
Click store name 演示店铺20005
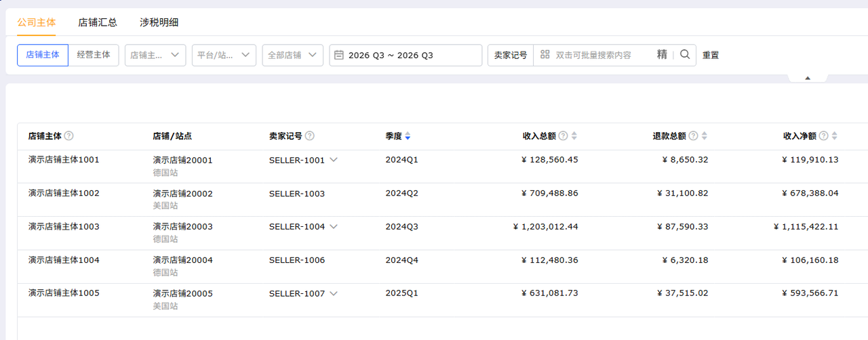(183, 294)
